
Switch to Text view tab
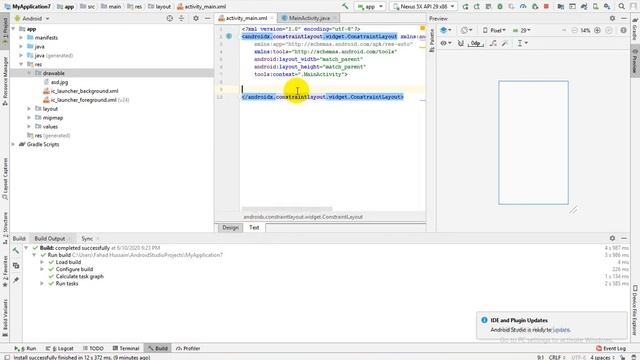click(x=254, y=228)
